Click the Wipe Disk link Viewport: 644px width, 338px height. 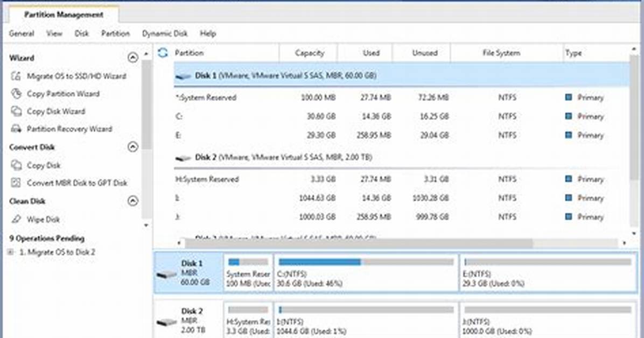43,219
